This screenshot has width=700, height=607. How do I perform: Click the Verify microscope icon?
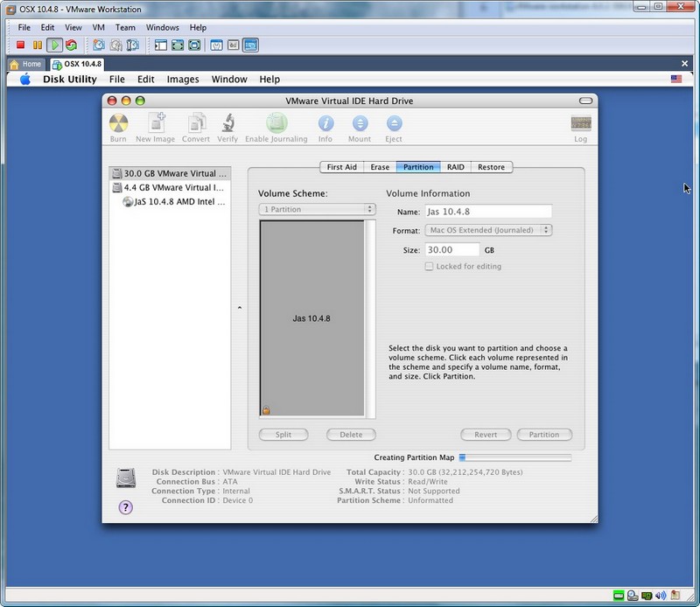[227, 128]
